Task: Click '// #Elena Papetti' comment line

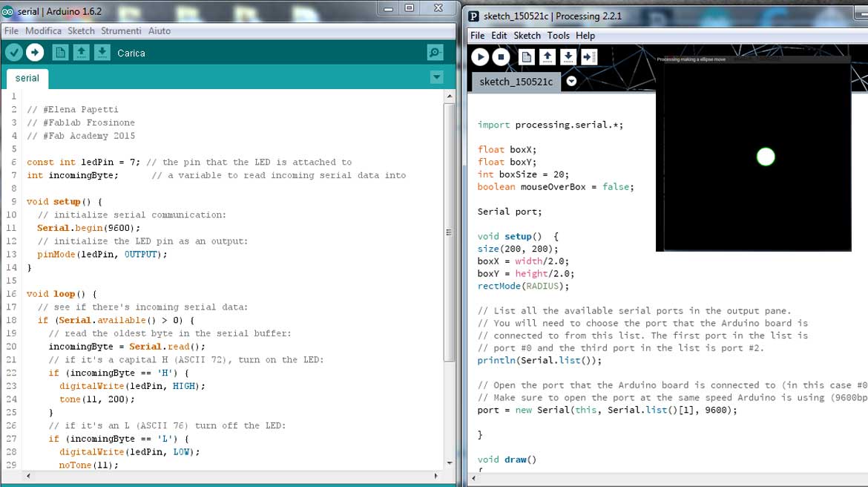Action: coord(73,109)
